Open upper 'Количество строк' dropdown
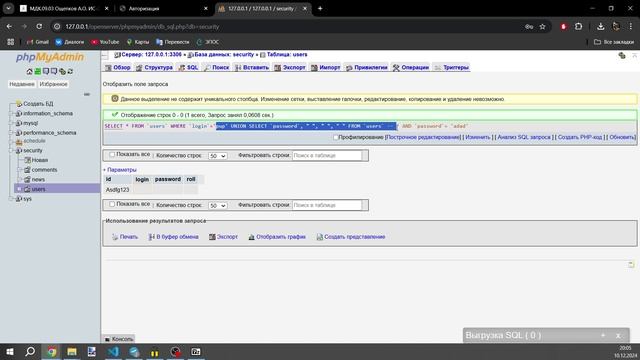The width and height of the screenshot is (640, 360). [217, 156]
